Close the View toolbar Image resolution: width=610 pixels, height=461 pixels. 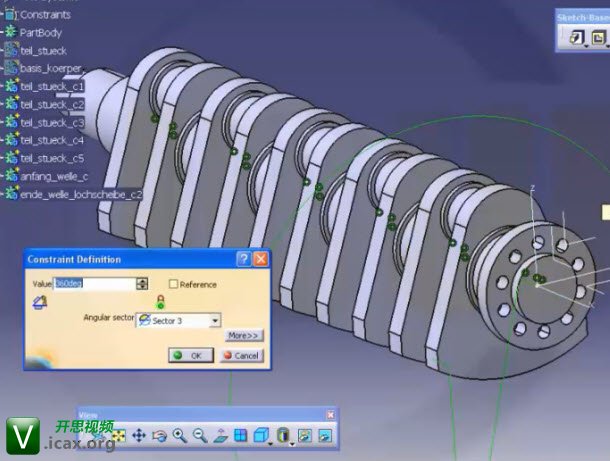330,415
